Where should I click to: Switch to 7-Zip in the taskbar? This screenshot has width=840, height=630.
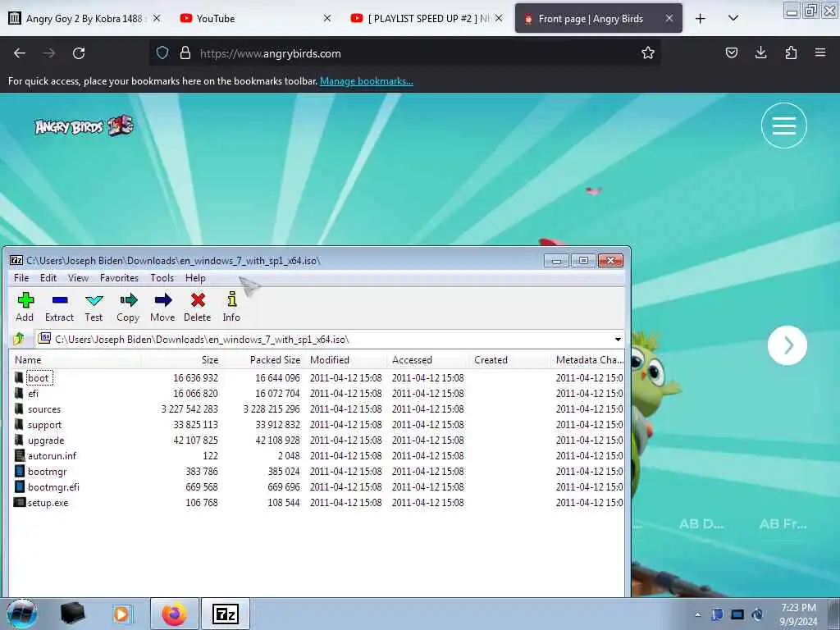click(226, 614)
